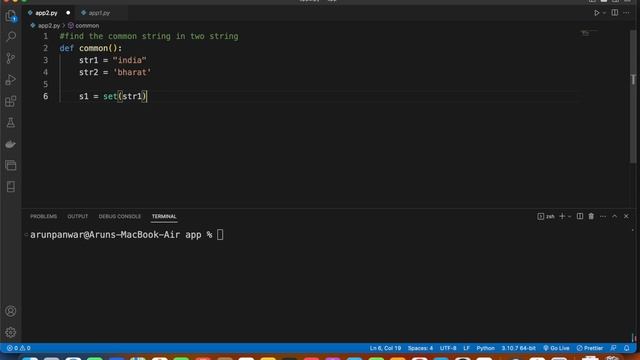
Task: Maximize panel size with chevron up
Action: click(614, 216)
